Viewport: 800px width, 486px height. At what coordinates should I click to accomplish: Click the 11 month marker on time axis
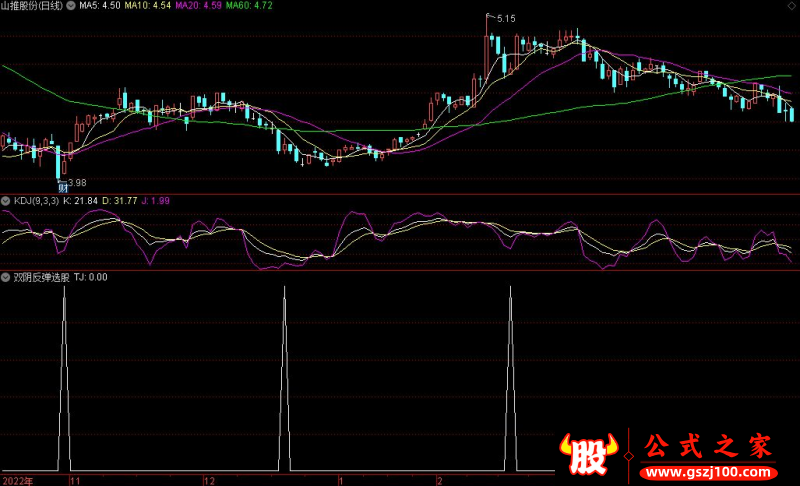pyautogui.click(x=73, y=480)
